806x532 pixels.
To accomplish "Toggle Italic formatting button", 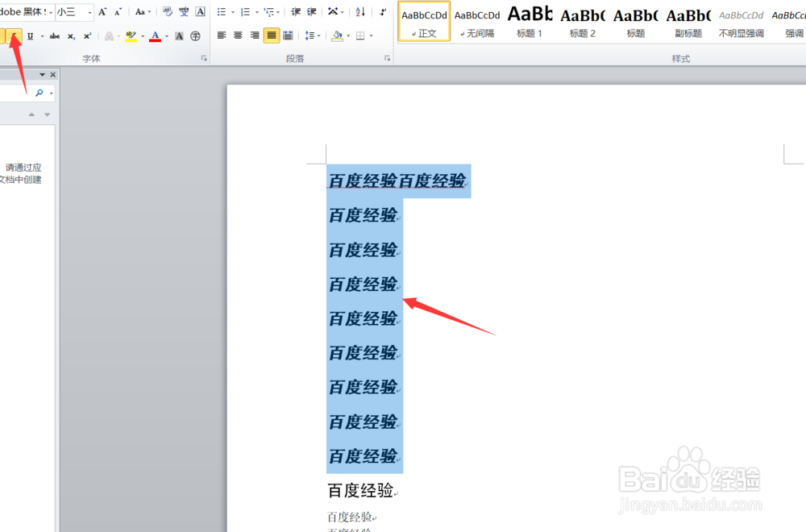I will pos(15,36).
